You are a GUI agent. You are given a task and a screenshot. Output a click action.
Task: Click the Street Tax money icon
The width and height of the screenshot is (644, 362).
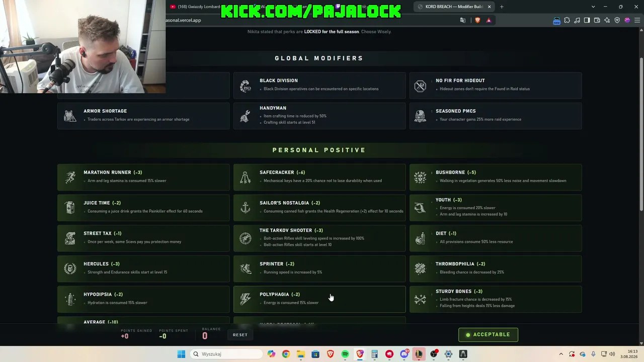click(x=70, y=238)
